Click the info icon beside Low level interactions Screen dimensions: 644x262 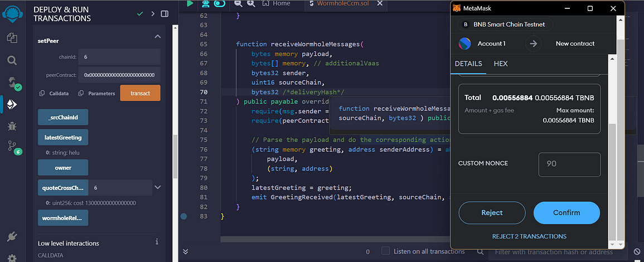click(x=157, y=242)
